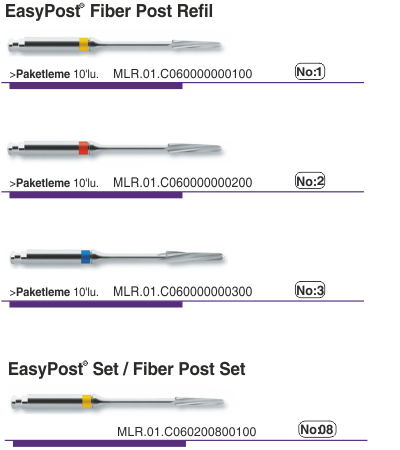
Task: Click the yellow color band on first drill
Action: (x=84, y=44)
